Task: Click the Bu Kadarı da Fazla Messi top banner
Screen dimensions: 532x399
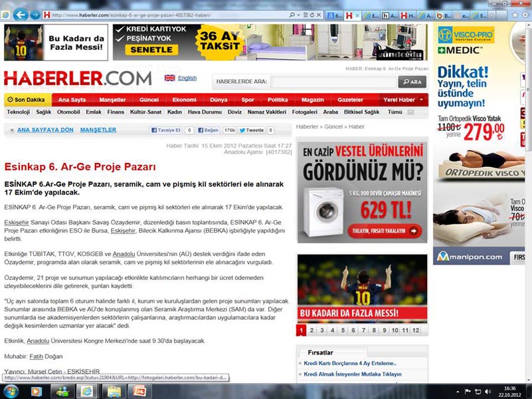Action: pos(56,43)
